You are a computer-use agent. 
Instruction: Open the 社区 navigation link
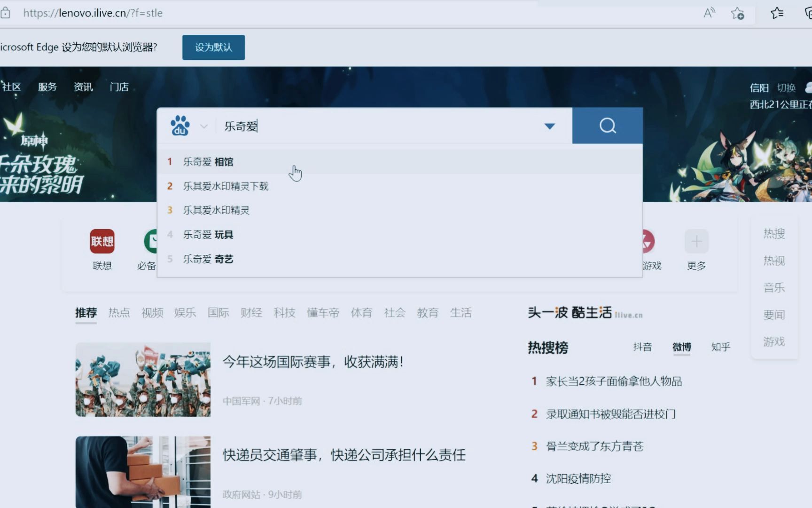pos(12,87)
